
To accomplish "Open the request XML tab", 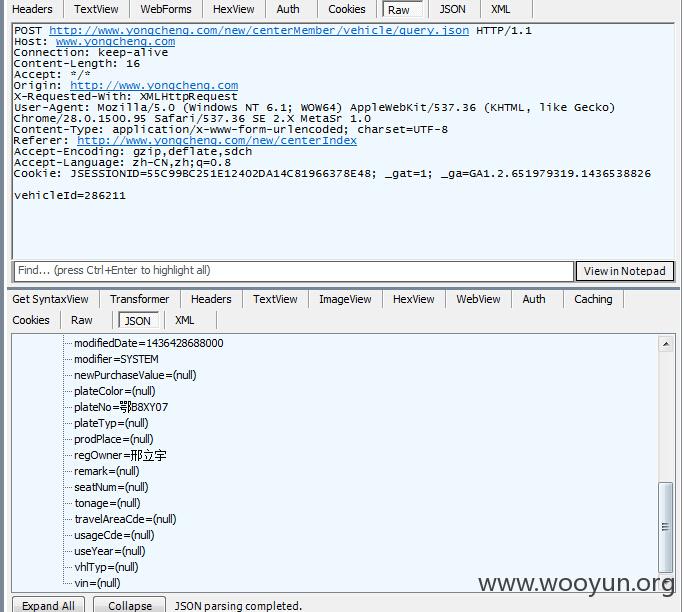I will click(x=500, y=9).
